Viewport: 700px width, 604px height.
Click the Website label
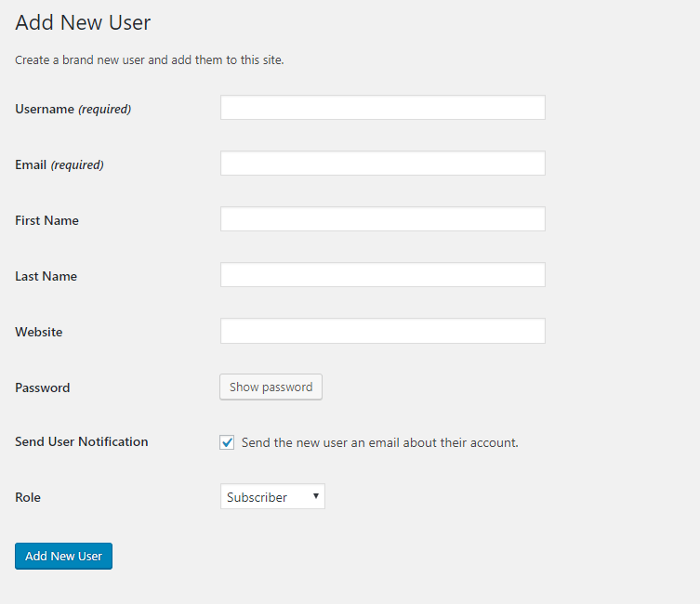(39, 332)
